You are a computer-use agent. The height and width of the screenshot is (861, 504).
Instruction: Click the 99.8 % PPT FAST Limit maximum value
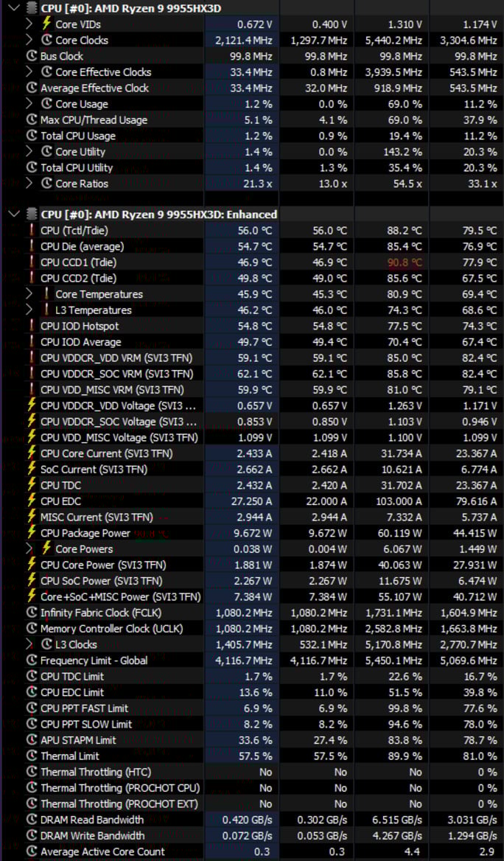(x=405, y=708)
